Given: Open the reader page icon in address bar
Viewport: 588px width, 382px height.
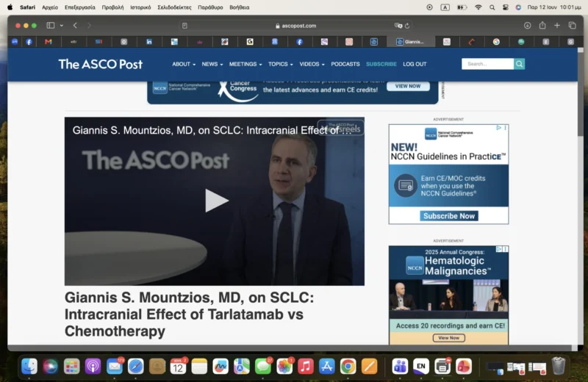Looking at the screenshot, I should (x=184, y=26).
